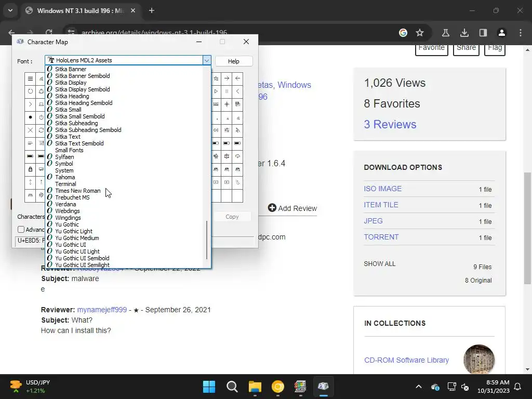Open Windows Start menu

(x=209, y=387)
